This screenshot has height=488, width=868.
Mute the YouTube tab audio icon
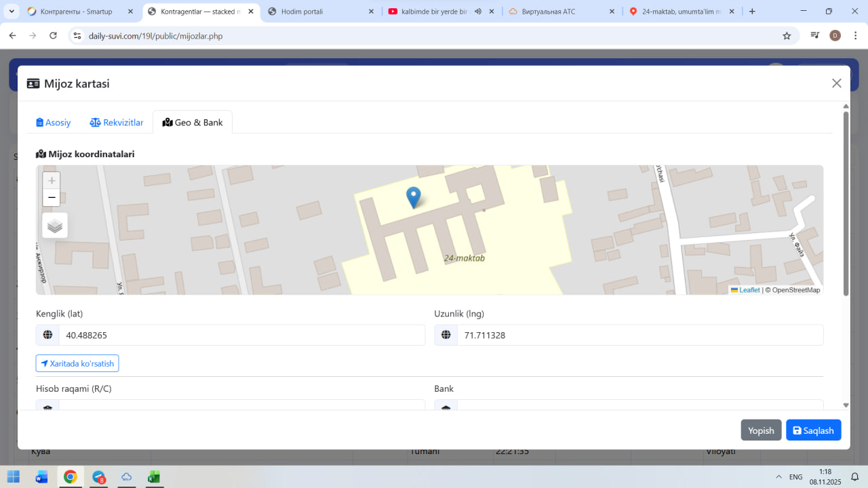(478, 12)
